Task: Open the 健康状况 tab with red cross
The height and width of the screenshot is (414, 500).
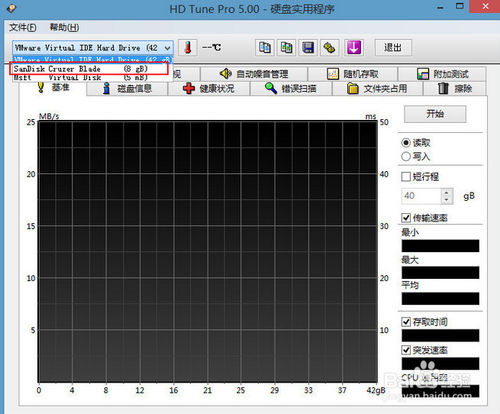Action: point(209,89)
